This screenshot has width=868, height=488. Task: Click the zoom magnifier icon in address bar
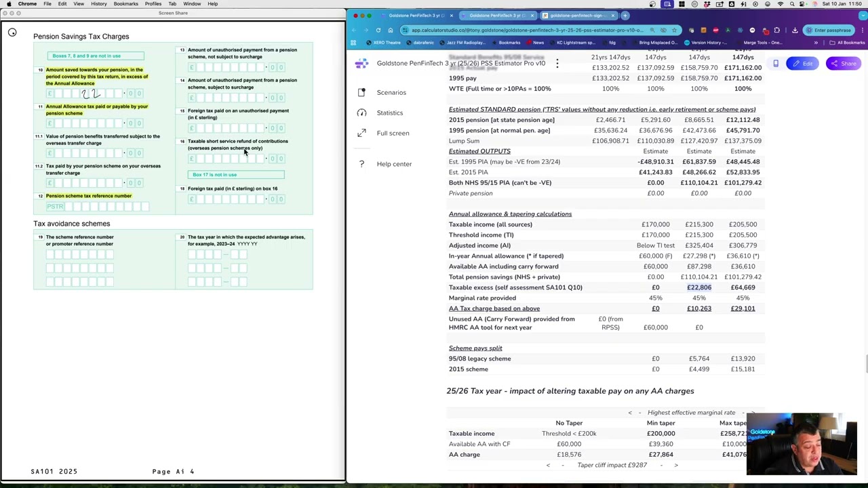coord(652,30)
